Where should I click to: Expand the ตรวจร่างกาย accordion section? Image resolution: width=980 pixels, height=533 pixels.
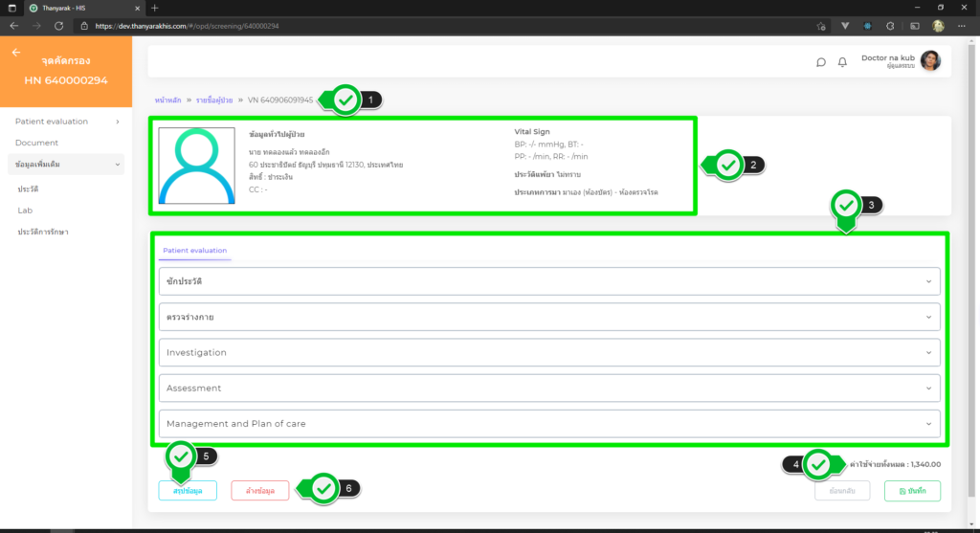[x=548, y=317]
